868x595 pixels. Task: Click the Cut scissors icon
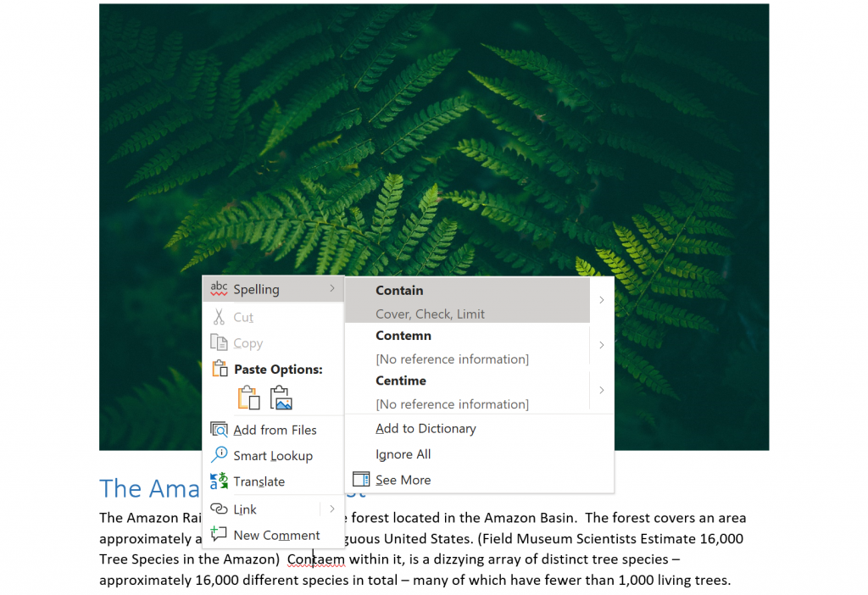tap(220, 317)
